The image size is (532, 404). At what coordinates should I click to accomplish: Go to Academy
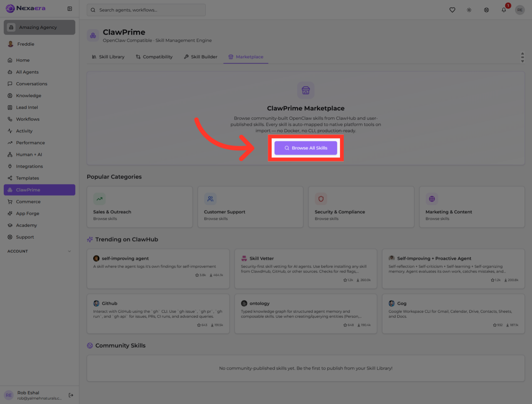(x=39, y=225)
